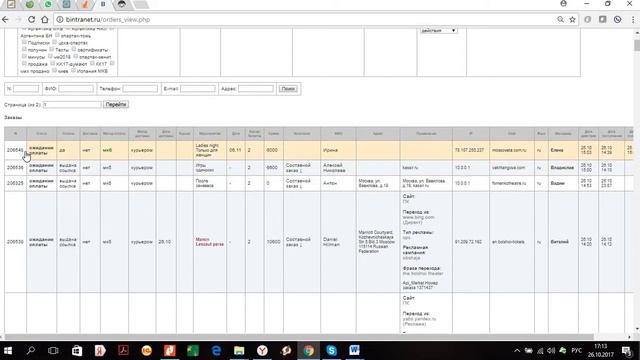640x360 pixels.
Task: Launch Microsoft Store from the taskbar
Action: (77, 350)
